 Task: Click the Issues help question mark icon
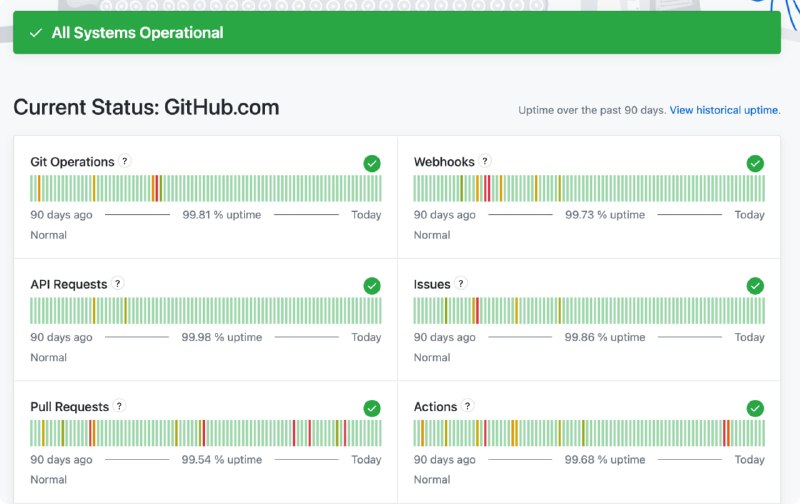[461, 283]
